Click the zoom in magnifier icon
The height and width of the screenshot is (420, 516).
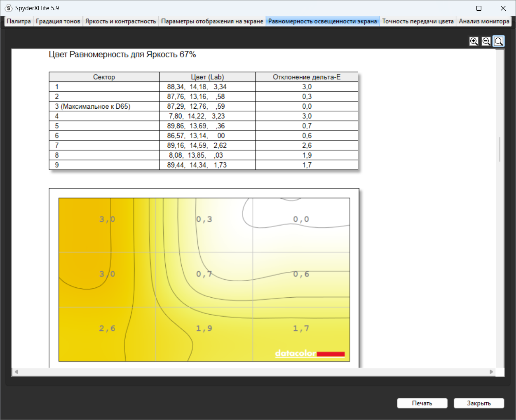pos(474,41)
